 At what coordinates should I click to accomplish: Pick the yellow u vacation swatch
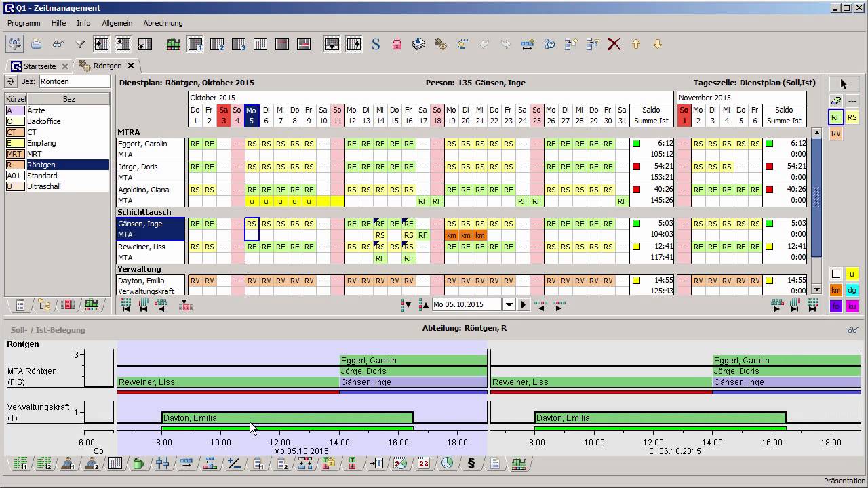tap(852, 274)
